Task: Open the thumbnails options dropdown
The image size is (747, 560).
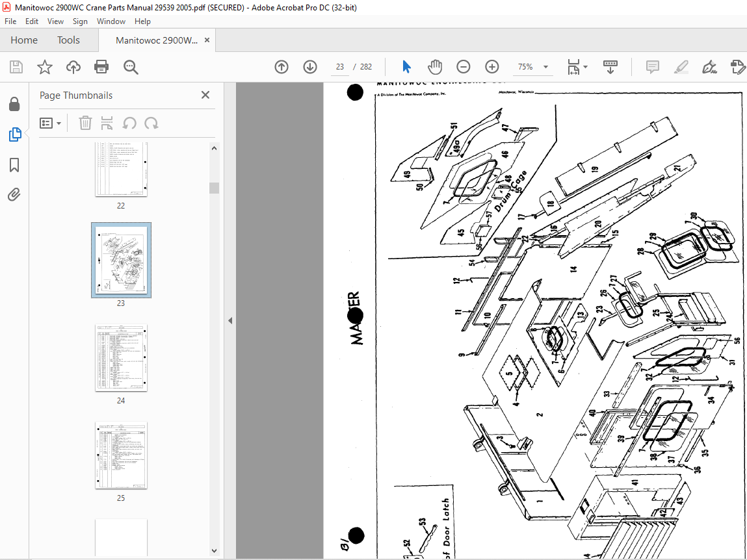Action: pyautogui.click(x=51, y=123)
